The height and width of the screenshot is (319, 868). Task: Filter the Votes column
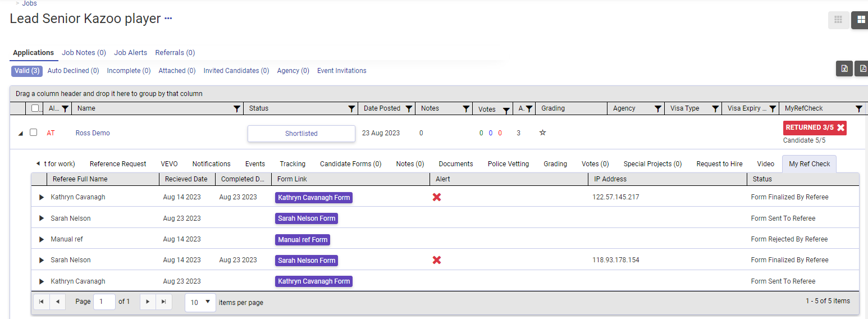[506, 110]
